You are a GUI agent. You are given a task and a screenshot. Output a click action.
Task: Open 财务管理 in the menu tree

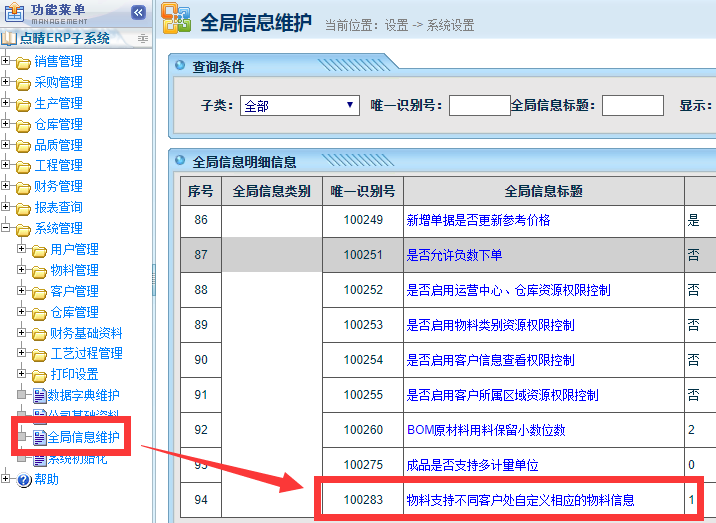coord(58,186)
